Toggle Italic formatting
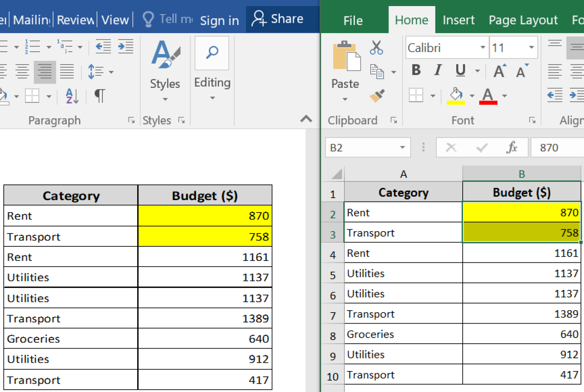The height and width of the screenshot is (392, 584). [x=438, y=70]
